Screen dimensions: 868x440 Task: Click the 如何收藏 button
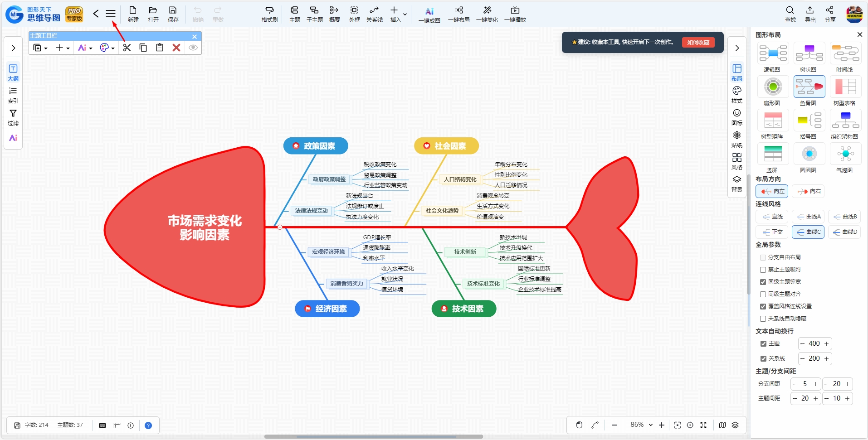pyautogui.click(x=698, y=42)
